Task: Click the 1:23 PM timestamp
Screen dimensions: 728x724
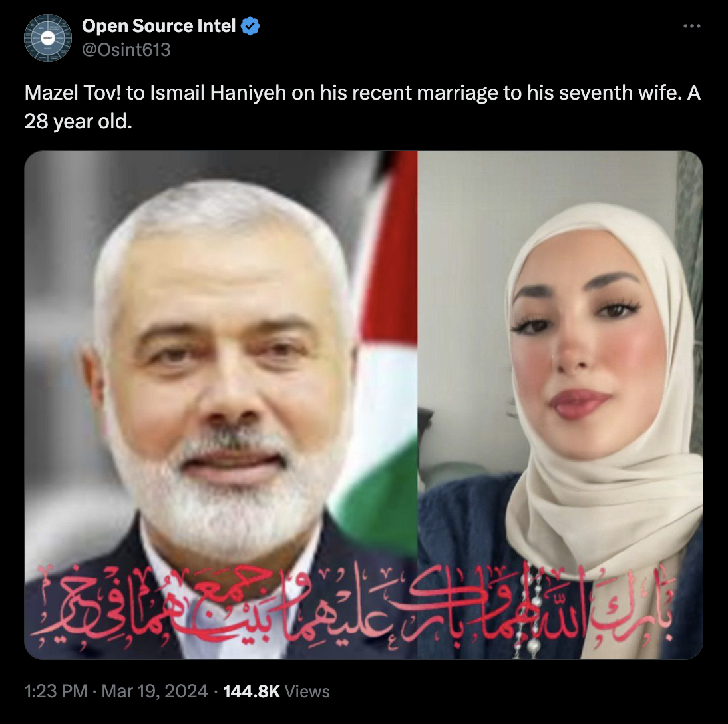Action: click(x=56, y=691)
